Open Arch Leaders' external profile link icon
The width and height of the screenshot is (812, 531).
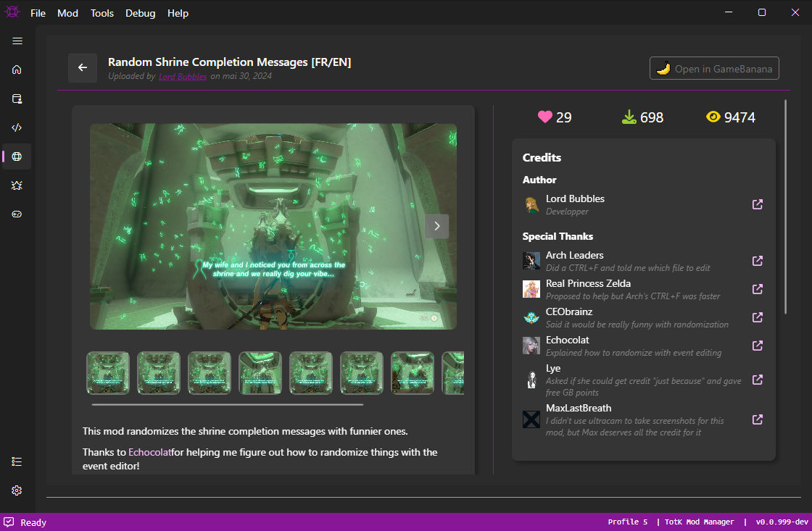click(x=757, y=261)
